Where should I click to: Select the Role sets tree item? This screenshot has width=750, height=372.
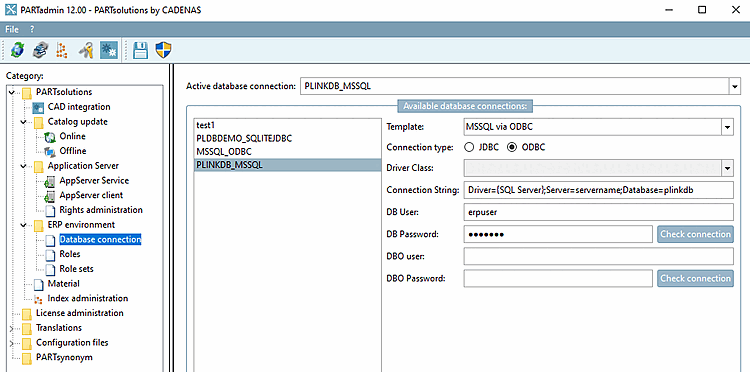[x=77, y=269]
